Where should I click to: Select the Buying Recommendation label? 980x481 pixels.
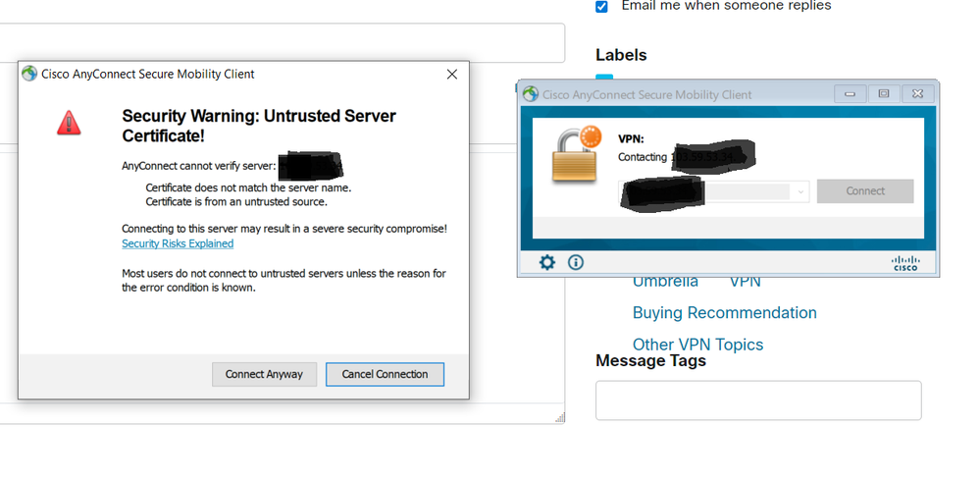(x=724, y=313)
